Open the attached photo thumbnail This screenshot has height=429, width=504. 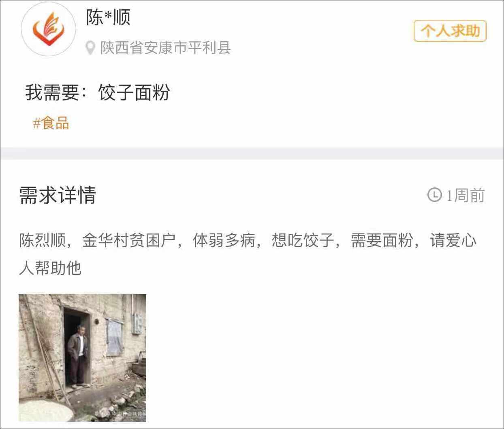[x=83, y=358]
